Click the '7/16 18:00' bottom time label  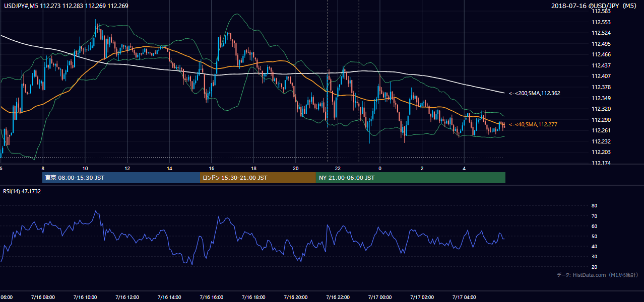[x=253, y=297]
